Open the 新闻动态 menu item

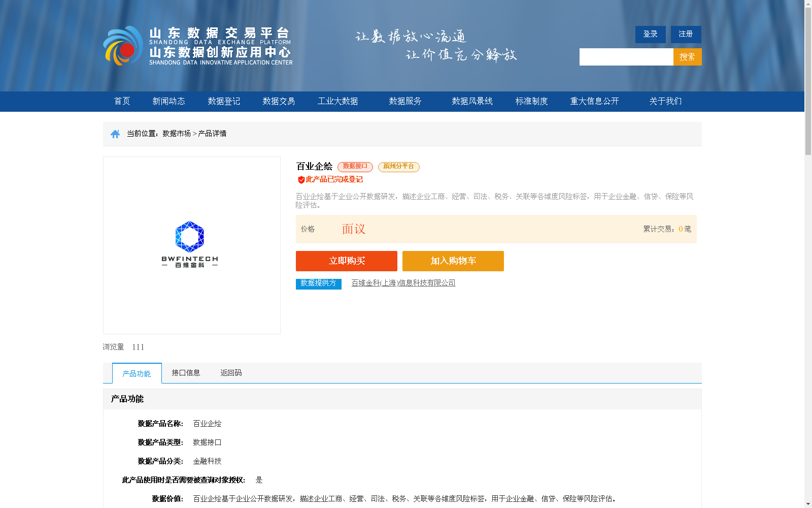tap(168, 101)
